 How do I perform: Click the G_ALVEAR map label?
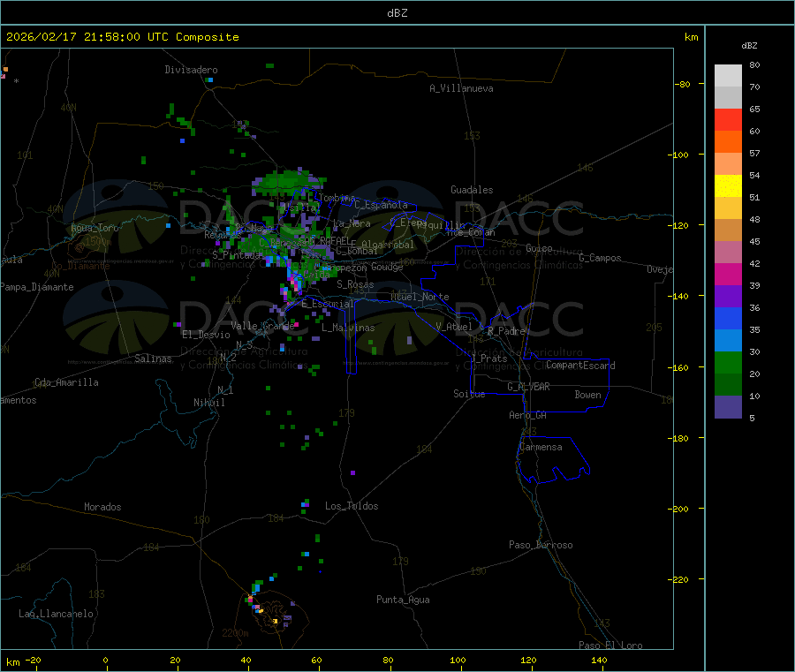528,387
